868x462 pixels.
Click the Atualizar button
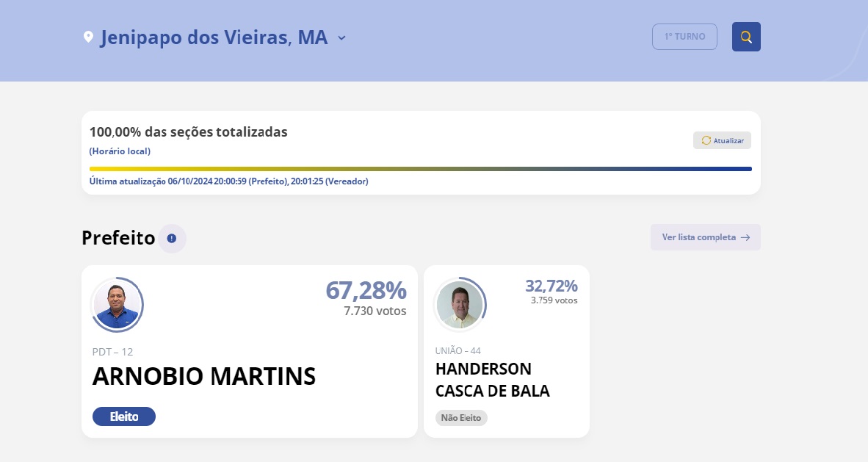pyautogui.click(x=722, y=141)
